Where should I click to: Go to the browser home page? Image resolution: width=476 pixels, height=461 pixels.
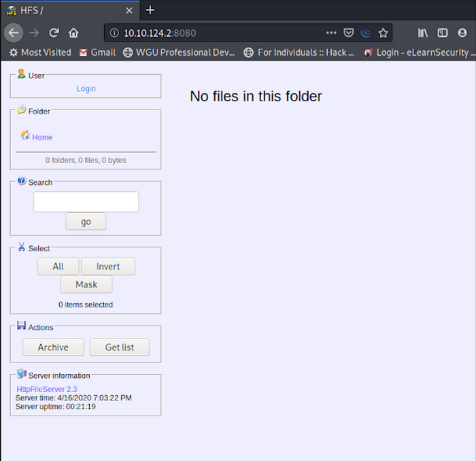(x=73, y=33)
